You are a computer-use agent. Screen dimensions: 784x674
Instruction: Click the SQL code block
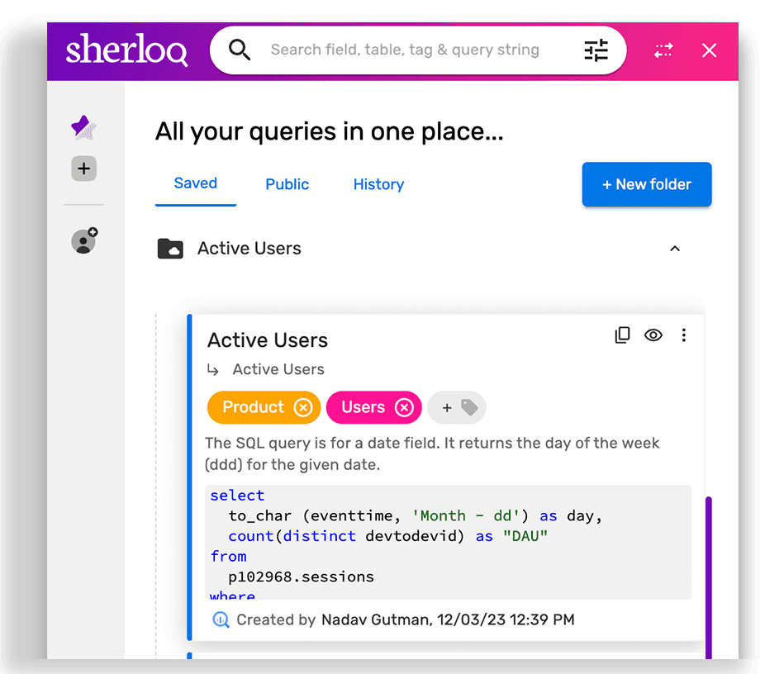click(x=448, y=542)
